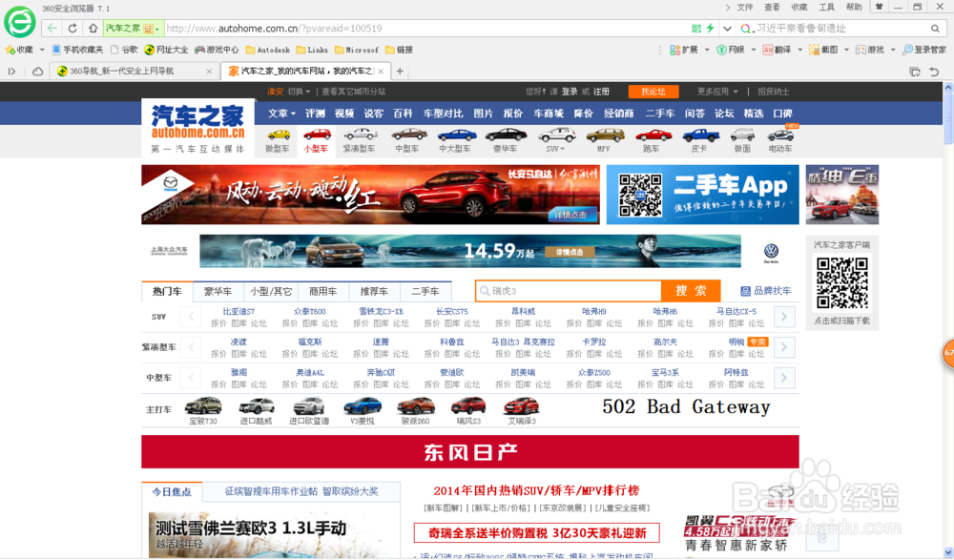The width and height of the screenshot is (954, 560).
Task: Show next 紧凑型车 models with right arrow
Action: (x=784, y=347)
